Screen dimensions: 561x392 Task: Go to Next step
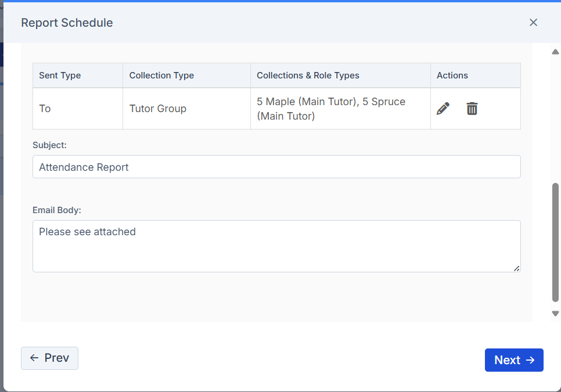tap(514, 360)
